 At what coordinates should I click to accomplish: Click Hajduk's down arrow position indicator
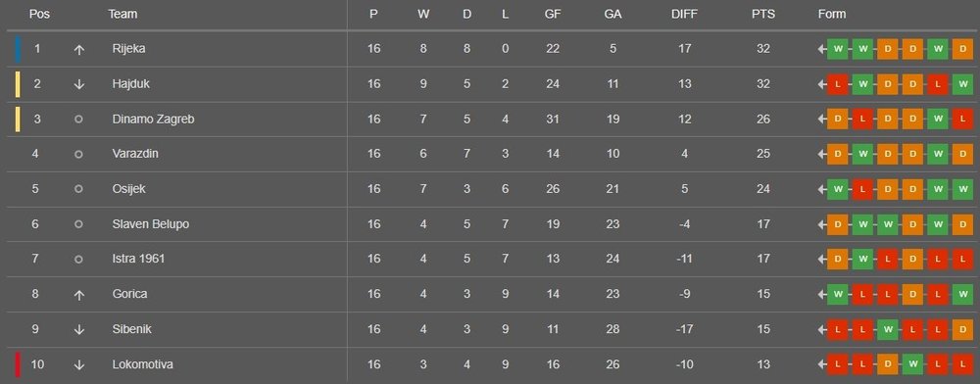[x=78, y=84]
